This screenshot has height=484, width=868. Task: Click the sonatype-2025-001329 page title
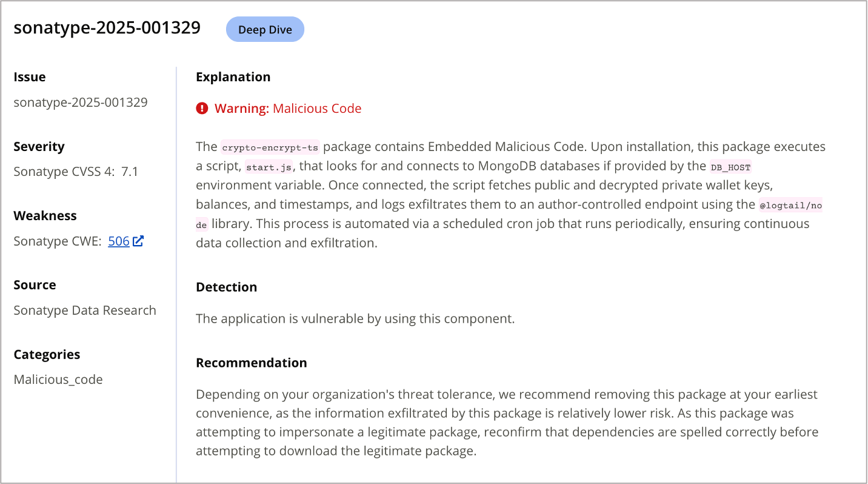[107, 28]
